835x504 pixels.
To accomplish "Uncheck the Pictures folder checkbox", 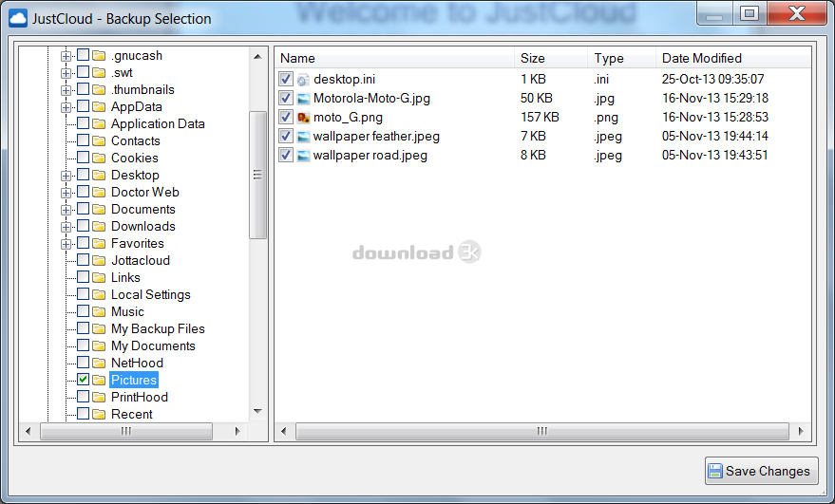I will [x=83, y=380].
